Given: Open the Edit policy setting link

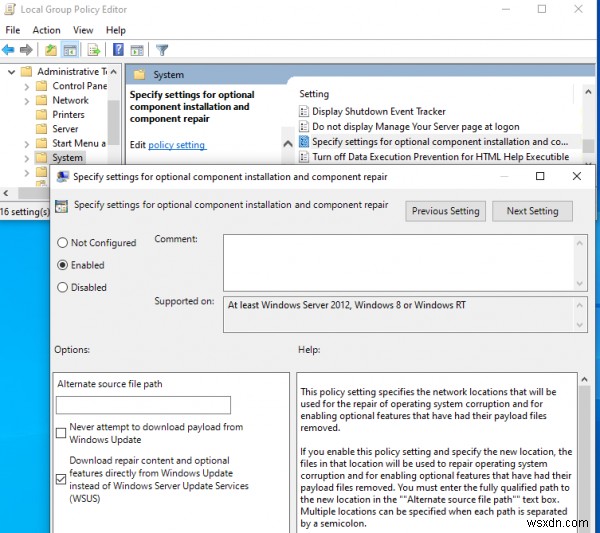Looking at the screenshot, I should [x=177, y=145].
